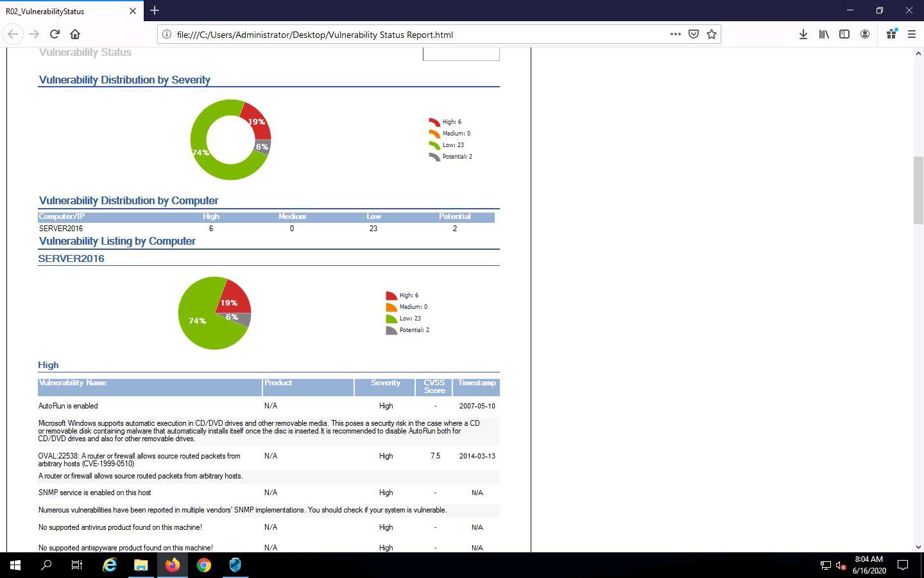
Task: Click the SERVER2016 section heading
Action: coord(71,258)
